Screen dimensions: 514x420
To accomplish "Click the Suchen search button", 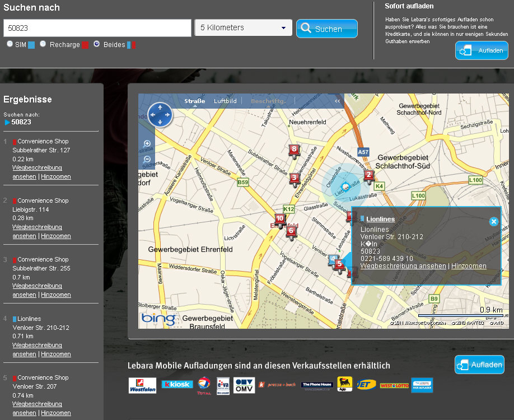I will [x=327, y=29].
